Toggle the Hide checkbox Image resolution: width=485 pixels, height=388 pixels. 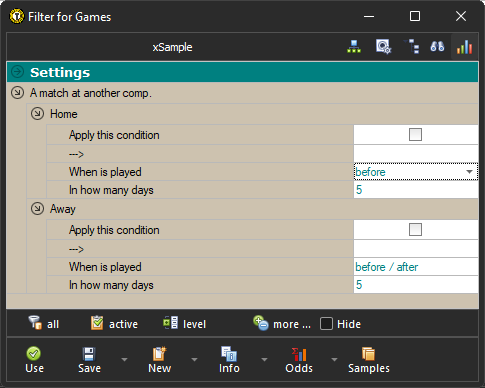pos(326,324)
